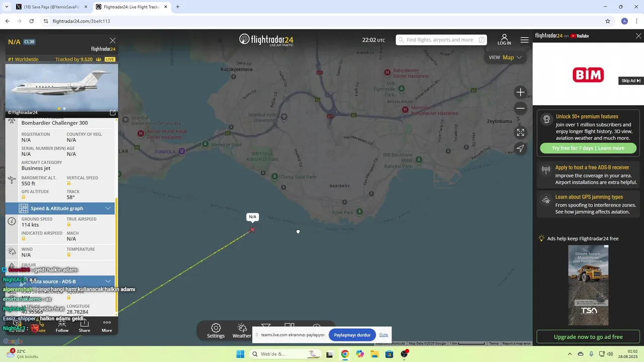Open Learn about GPS jamming types card
The height and width of the screenshot is (362, 644).
(588, 204)
